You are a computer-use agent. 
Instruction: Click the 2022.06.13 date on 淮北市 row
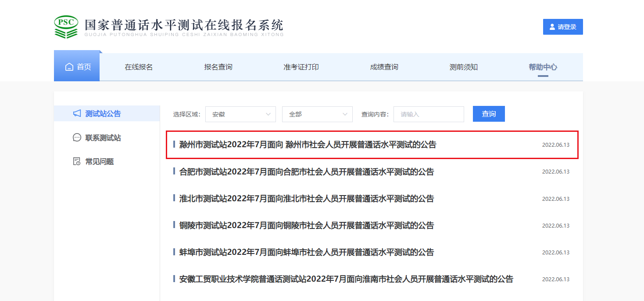point(556,199)
